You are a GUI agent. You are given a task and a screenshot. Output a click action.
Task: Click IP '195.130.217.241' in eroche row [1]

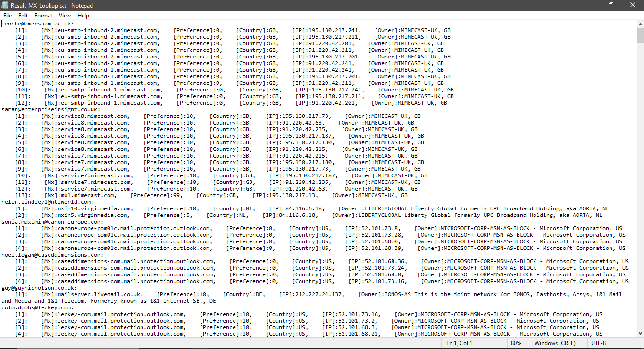(x=333, y=30)
